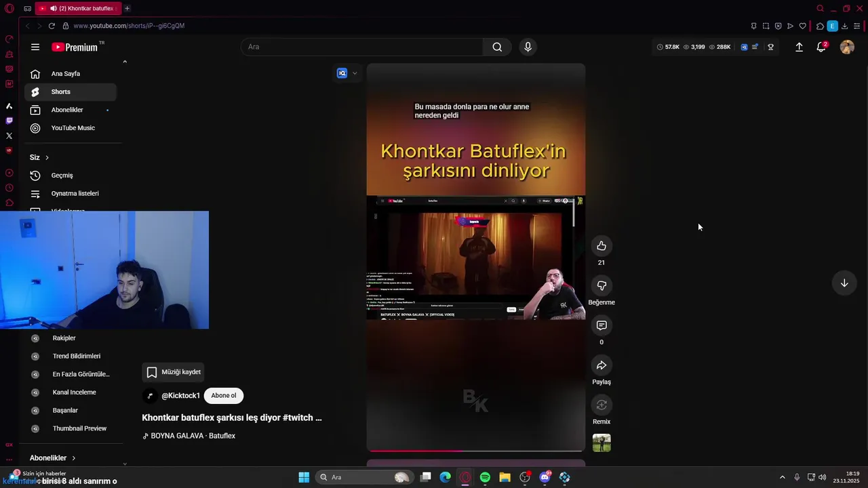Go to Ana Sayfa in sidebar

(71, 74)
